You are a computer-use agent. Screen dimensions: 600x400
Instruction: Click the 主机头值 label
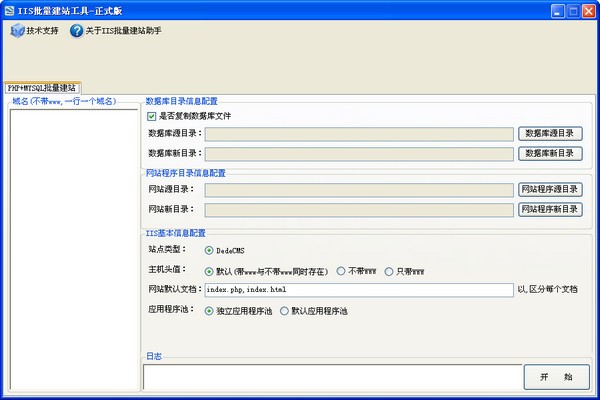click(167, 269)
